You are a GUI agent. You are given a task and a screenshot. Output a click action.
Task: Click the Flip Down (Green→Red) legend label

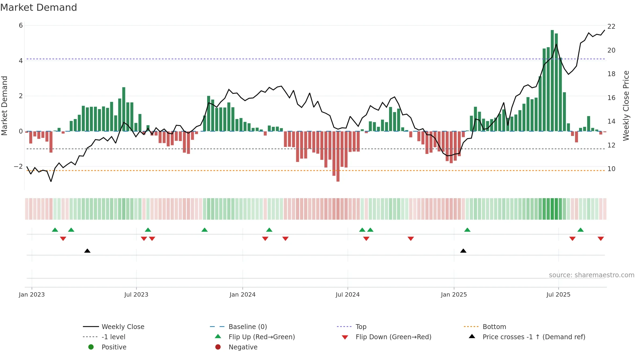[x=393, y=337]
